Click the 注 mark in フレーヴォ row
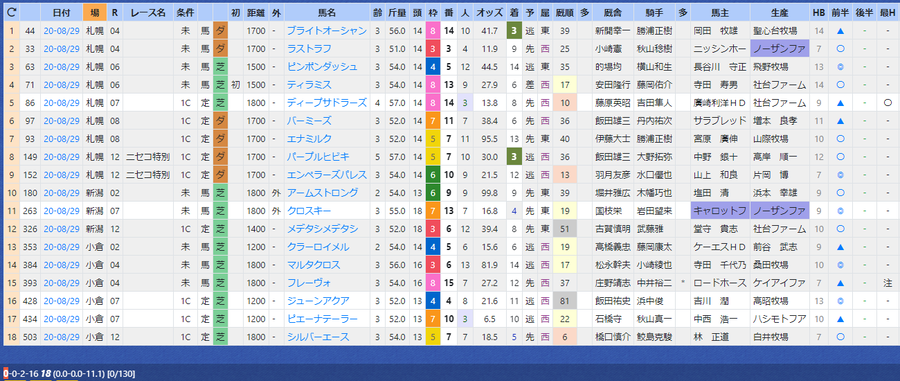 (887, 283)
